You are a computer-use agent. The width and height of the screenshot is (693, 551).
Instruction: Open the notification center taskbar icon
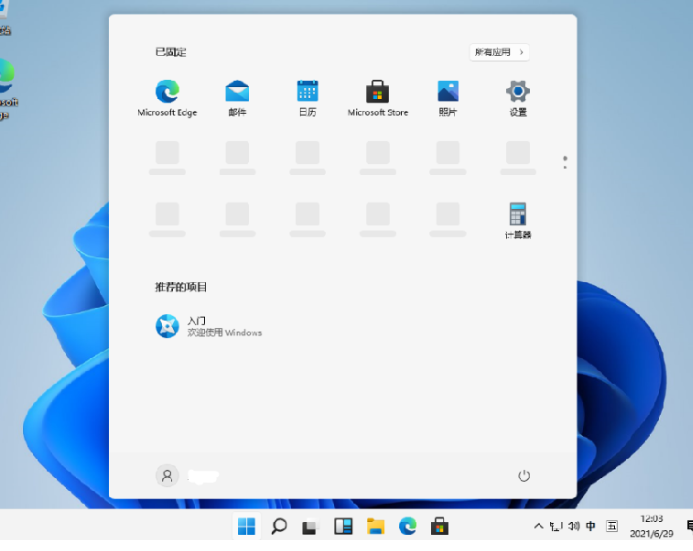tap(689, 526)
